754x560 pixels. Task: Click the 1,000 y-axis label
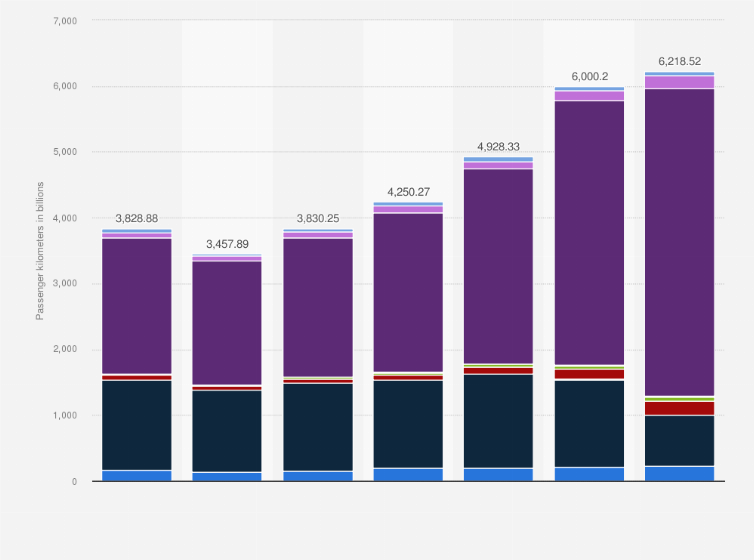[x=65, y=415]
